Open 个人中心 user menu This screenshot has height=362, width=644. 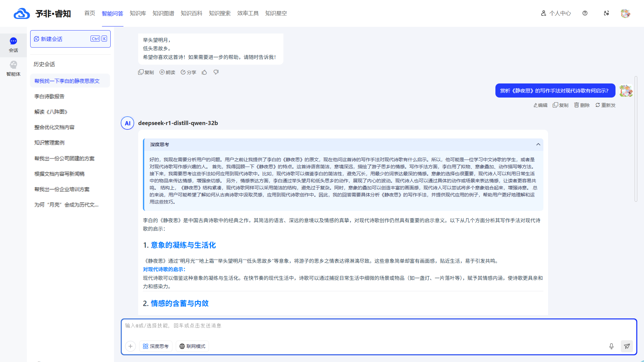point(556,13)
